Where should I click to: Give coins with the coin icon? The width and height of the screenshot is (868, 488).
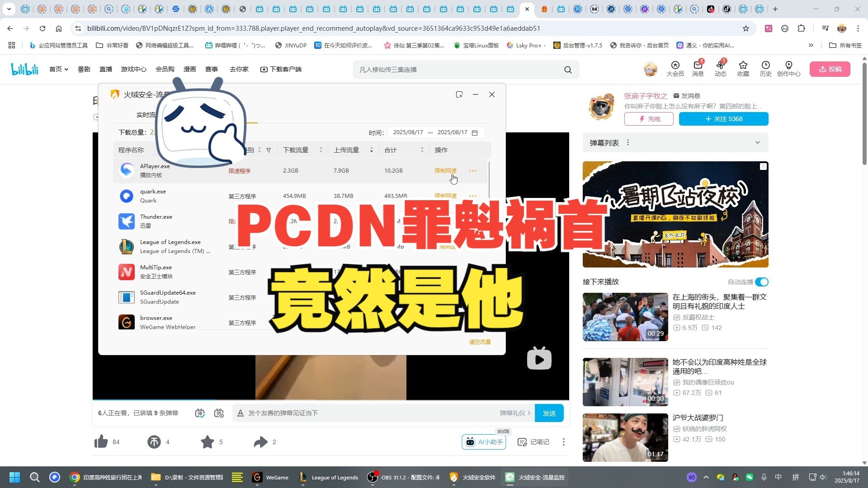click(x=154, y=441)
